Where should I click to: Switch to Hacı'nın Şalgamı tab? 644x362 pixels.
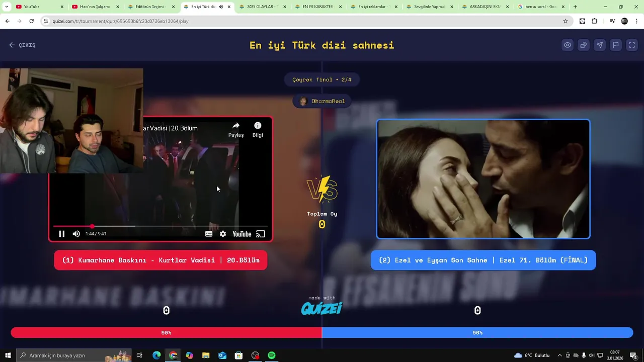point(96,7)
